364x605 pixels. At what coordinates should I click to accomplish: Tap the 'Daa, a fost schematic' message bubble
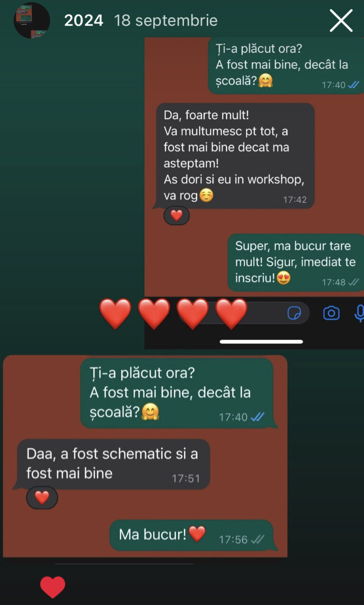point(113,464)
